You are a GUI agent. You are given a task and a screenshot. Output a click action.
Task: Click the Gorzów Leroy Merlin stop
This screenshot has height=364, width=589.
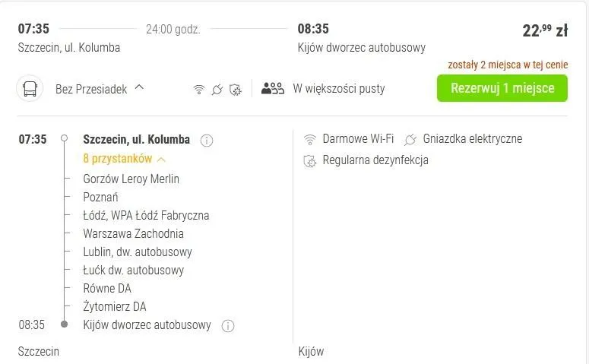(131, 179)
